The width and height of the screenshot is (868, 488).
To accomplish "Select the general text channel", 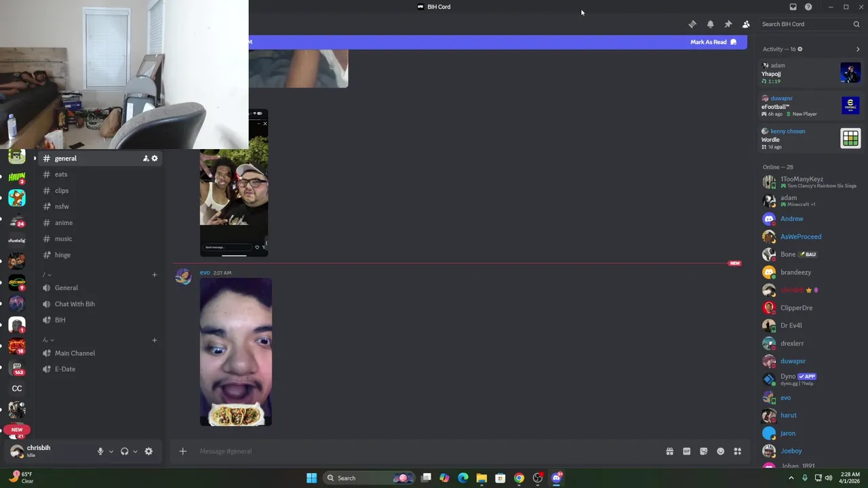I will point(100,158).
